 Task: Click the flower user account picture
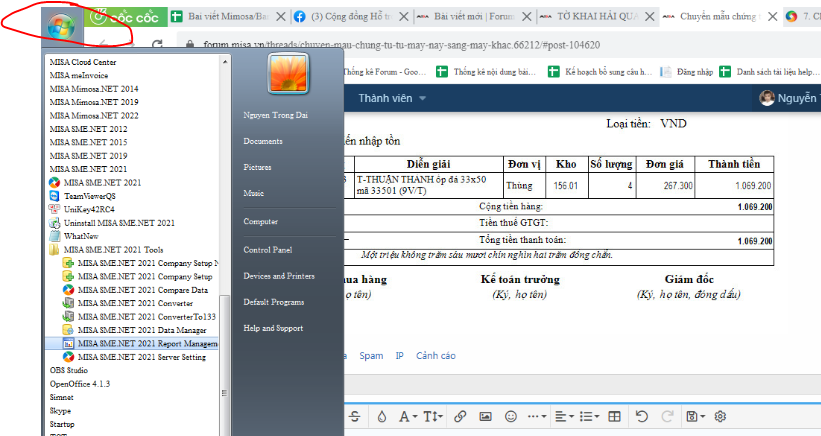pyautogui.click(x=288, y=74)
